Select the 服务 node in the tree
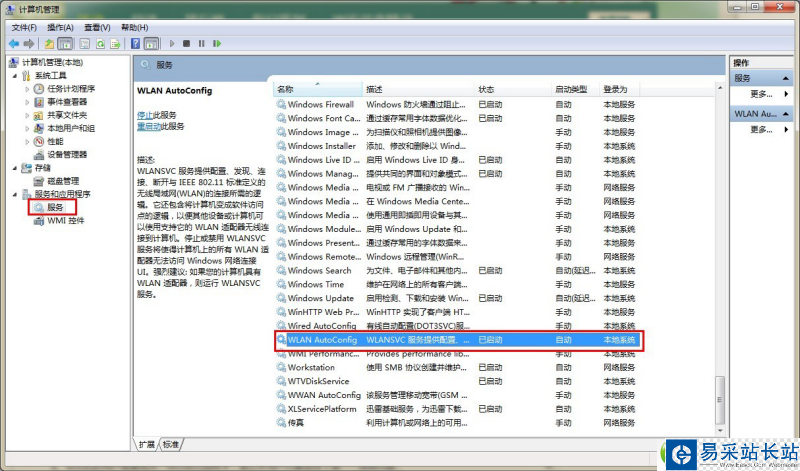 point(55,207)
